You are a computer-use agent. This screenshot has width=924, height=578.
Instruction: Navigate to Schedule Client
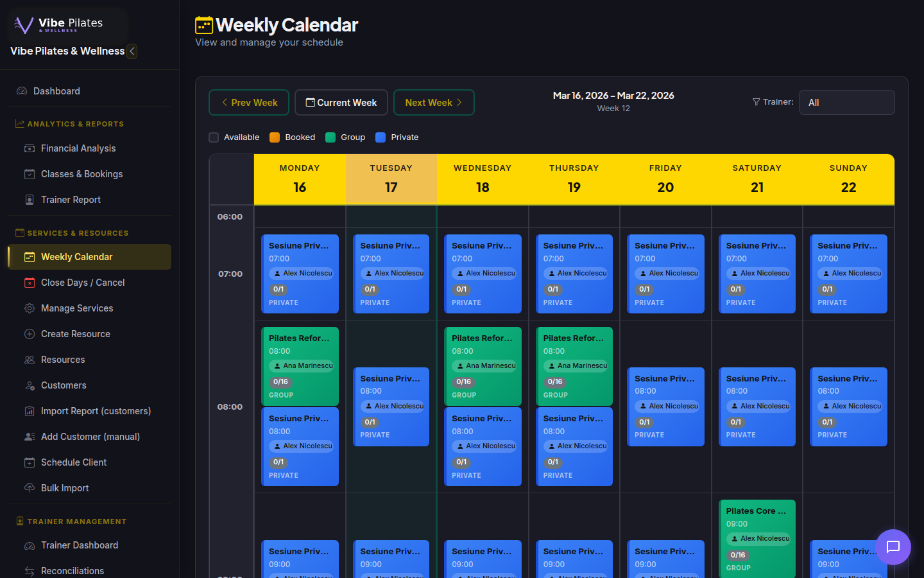coord(89,462)
